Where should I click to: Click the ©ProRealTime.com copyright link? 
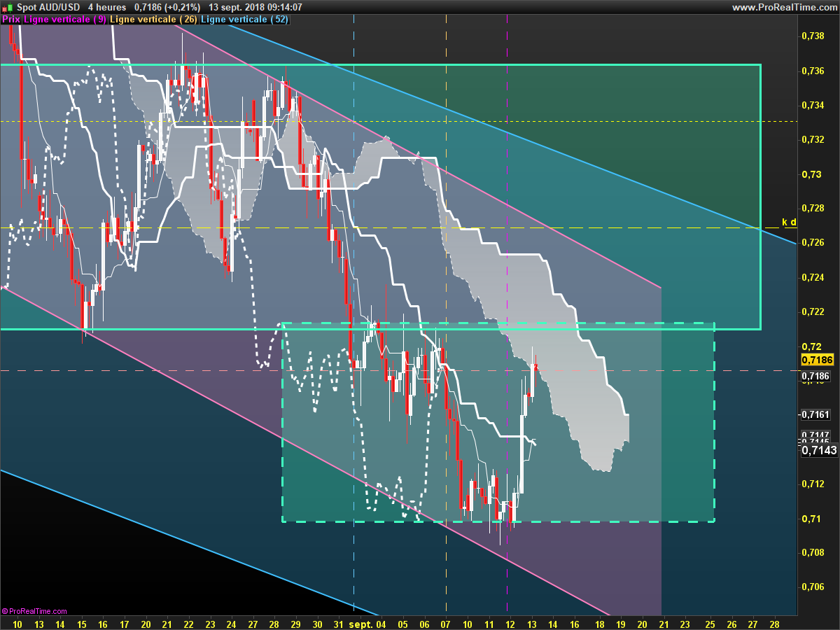point(34,611)
